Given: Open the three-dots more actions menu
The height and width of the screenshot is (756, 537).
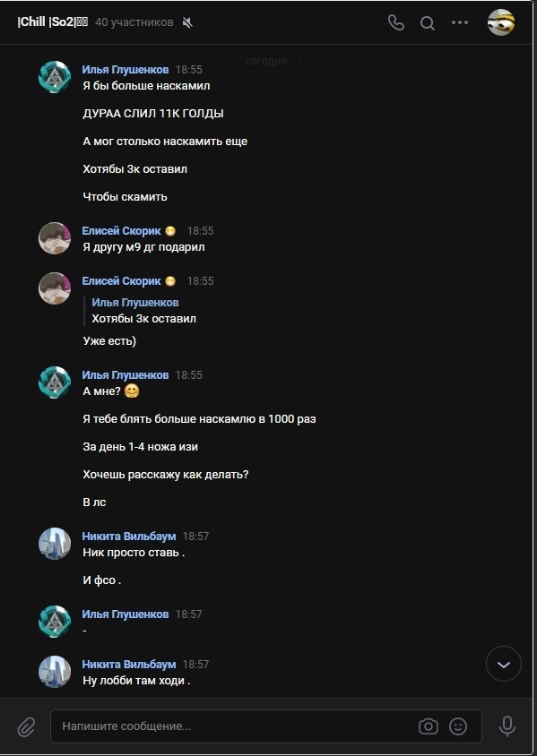Looking at the screenshot, I should pyautogui.click(x=459, y=22).
